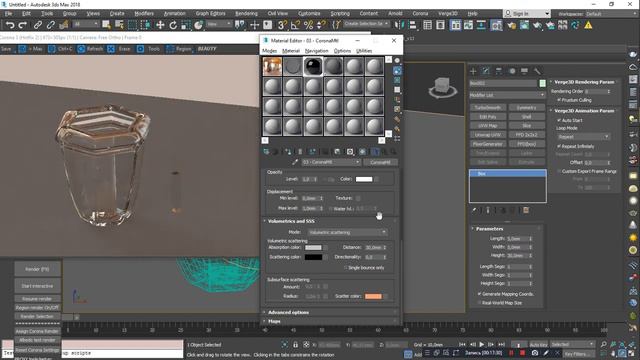The width and height of the screenshot is (640, 360).
Task: Open Material Editor Navigation menu
Action: [316, 51]
